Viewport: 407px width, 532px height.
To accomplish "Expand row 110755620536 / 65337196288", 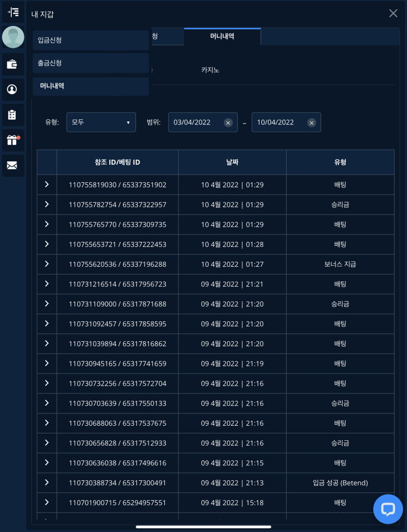I will pos(47,264).
